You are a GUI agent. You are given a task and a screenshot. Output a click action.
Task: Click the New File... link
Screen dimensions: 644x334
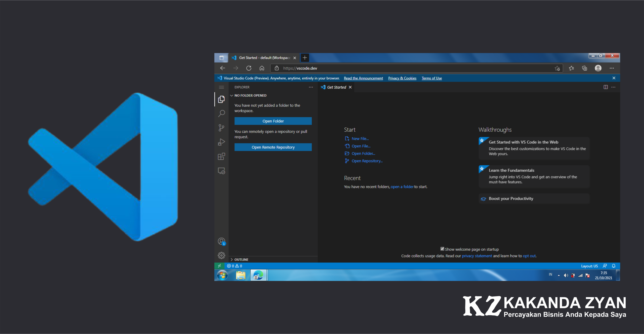pyautogui.click(x=360, y=139)
